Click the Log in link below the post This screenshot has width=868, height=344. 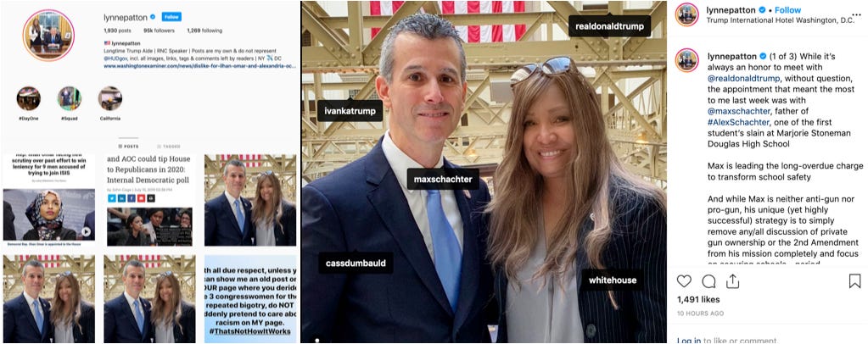pos(689,340)
